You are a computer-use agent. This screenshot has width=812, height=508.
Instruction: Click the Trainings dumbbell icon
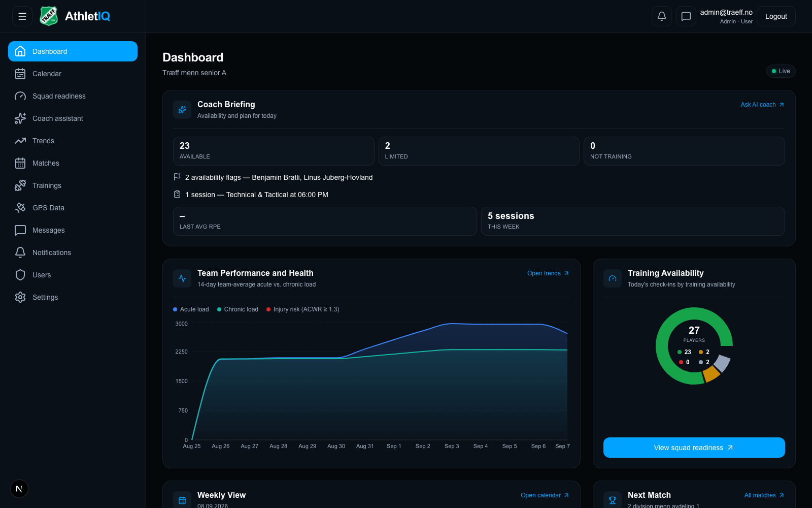(20, 185)
